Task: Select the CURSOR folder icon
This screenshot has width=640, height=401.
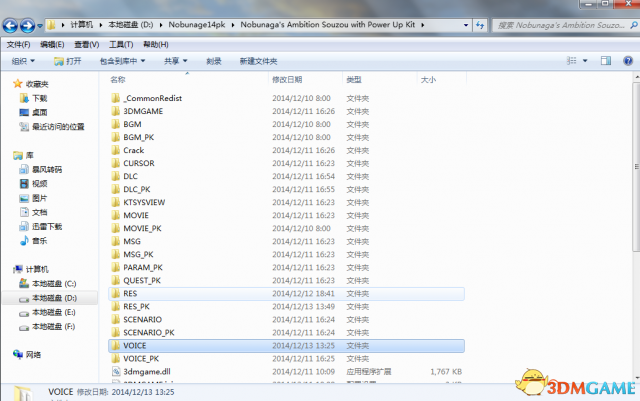Action: pyautogui.click(x=116, y=163)
